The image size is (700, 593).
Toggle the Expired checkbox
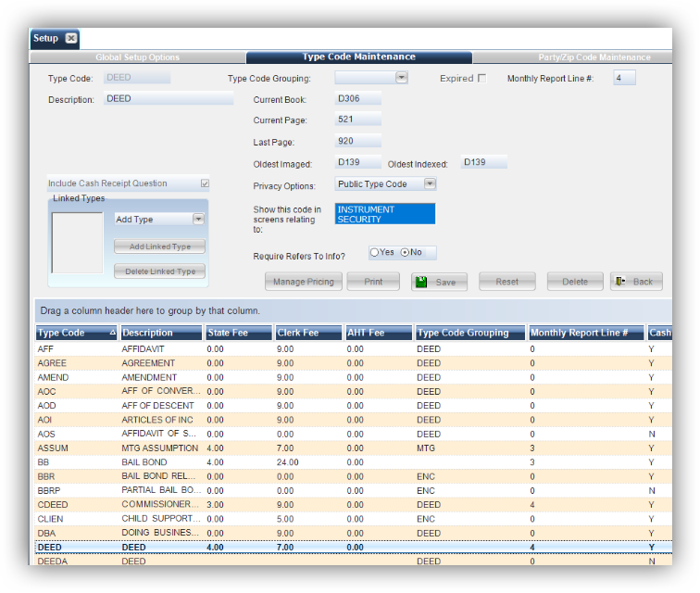481,78
